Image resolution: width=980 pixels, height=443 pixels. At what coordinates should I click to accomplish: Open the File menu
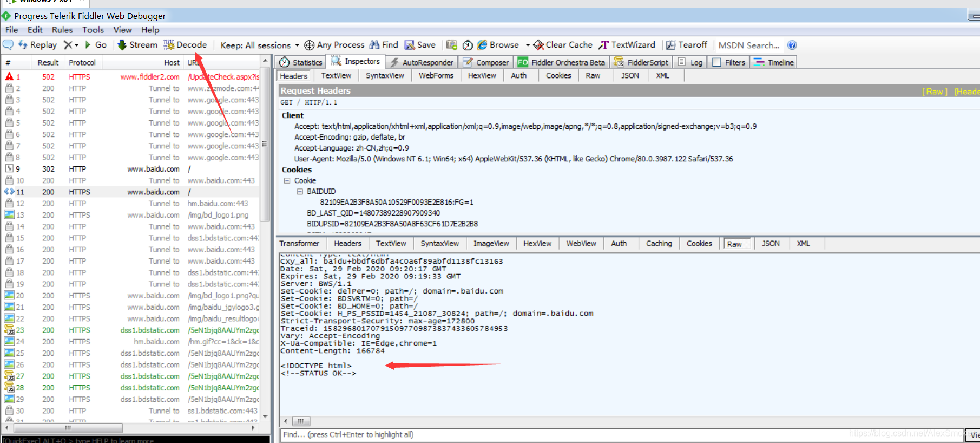pos(11,30)
